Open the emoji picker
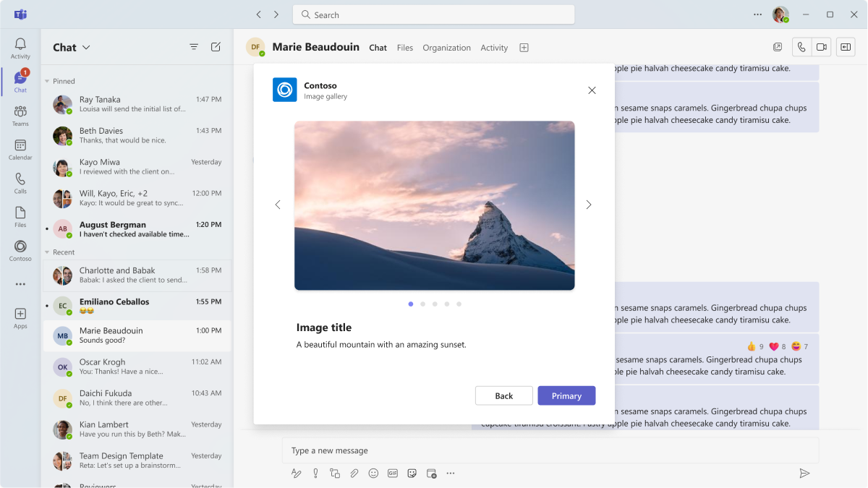 click(373, 474)
